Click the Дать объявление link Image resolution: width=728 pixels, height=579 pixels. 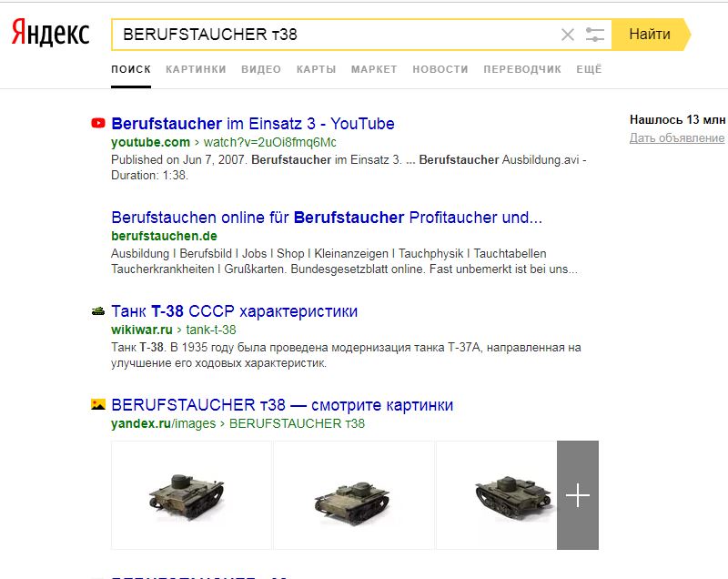point(677,138)
